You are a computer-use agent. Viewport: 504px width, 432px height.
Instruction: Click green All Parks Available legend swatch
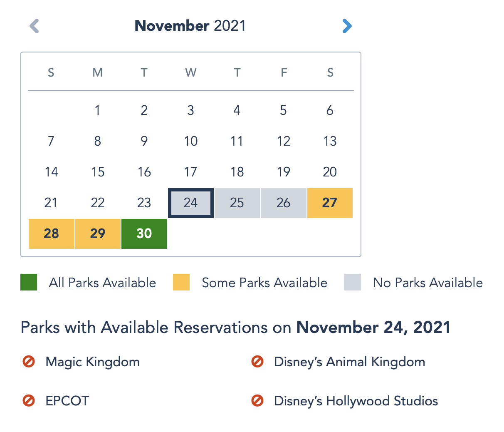(x=29, y=282)
